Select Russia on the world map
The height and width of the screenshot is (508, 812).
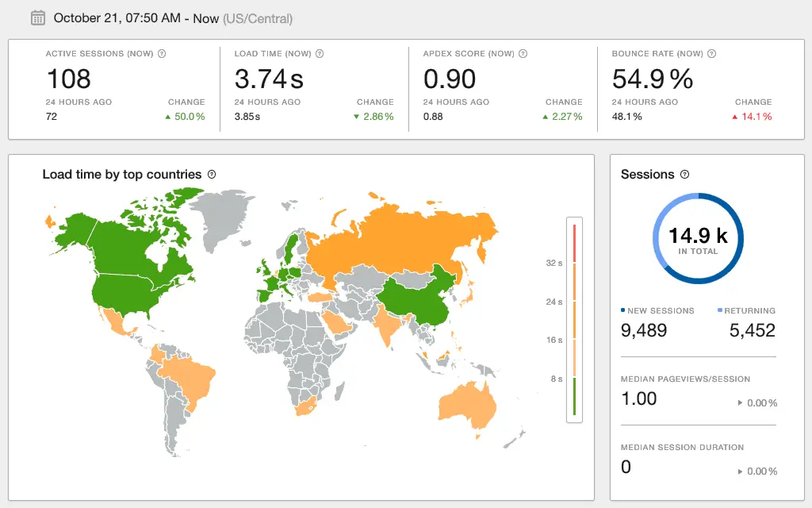click(x=396, y=238)
